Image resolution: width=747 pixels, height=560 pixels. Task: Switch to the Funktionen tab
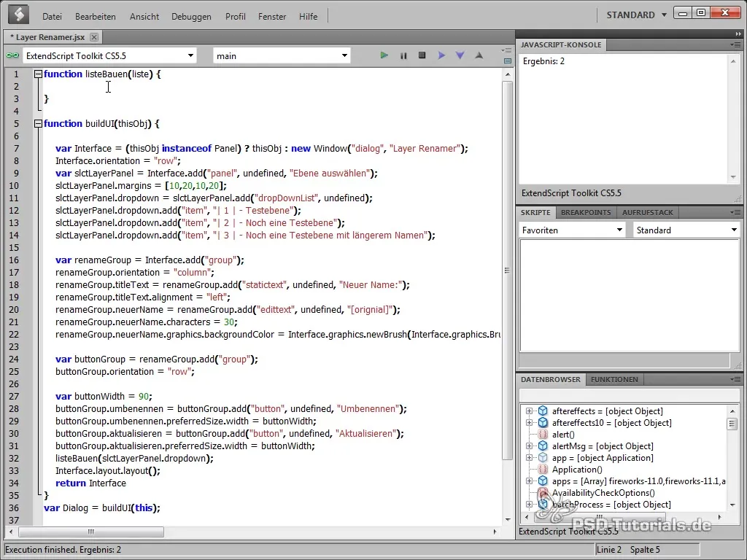coord(614,379)
